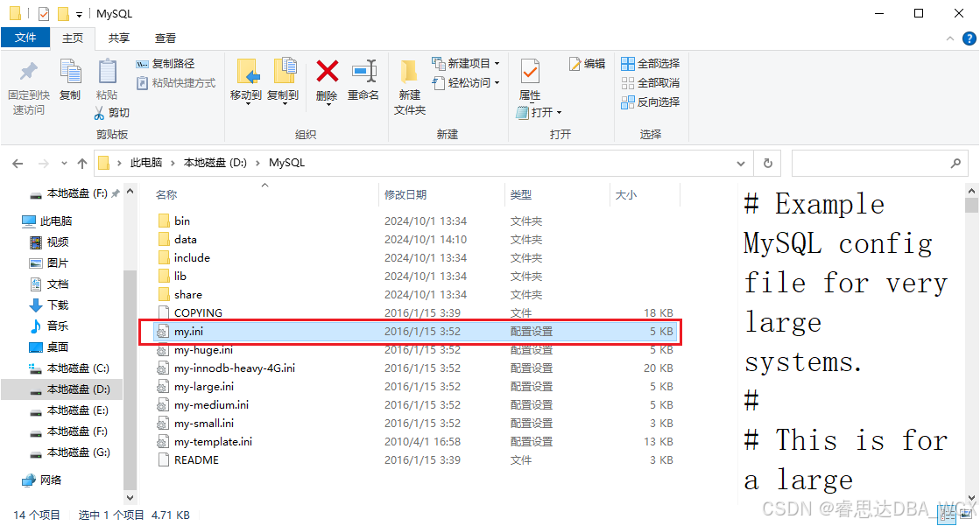Switch to the View (查看) tab
Screen dimensions: 980x526
pyautogui.click(x=165, y=39)
